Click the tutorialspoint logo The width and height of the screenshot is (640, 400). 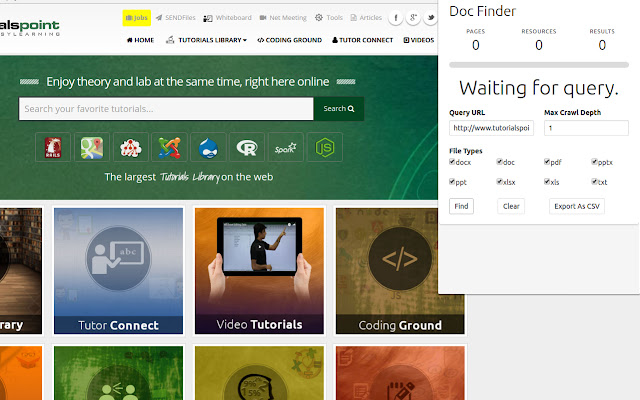coord(30,28)
